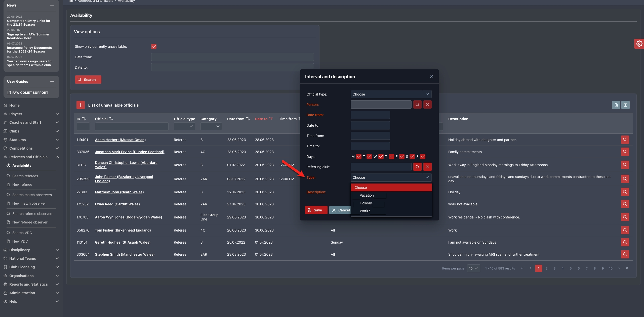This screenshot has width=644, height=317.
Task: Sort by ID column arrows icon
Action: click(x=84, y=119)
